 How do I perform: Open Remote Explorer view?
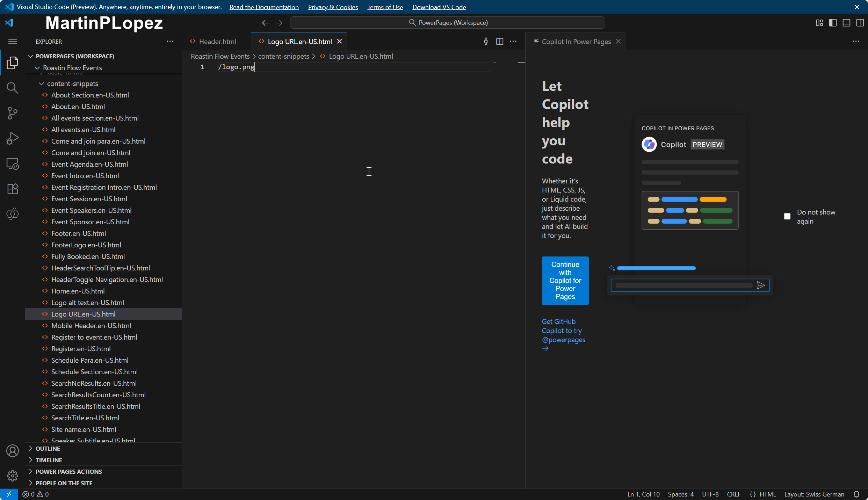coord(12,164)
